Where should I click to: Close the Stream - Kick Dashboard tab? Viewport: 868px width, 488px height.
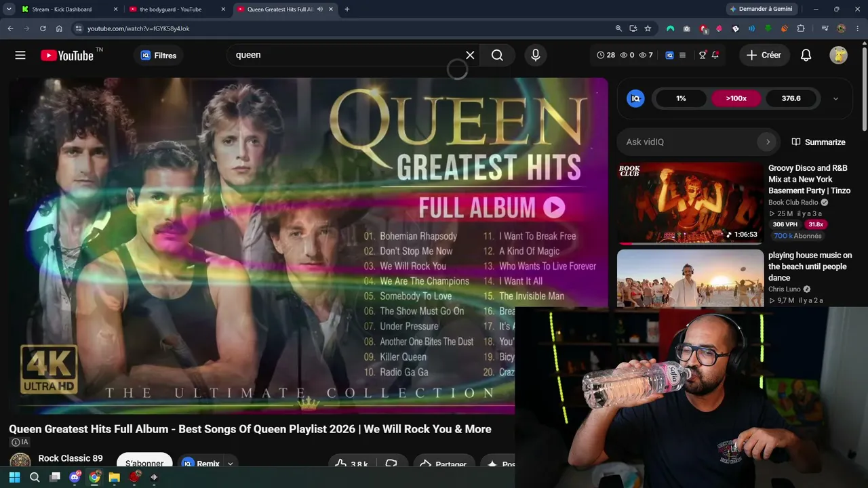(115, 9)
